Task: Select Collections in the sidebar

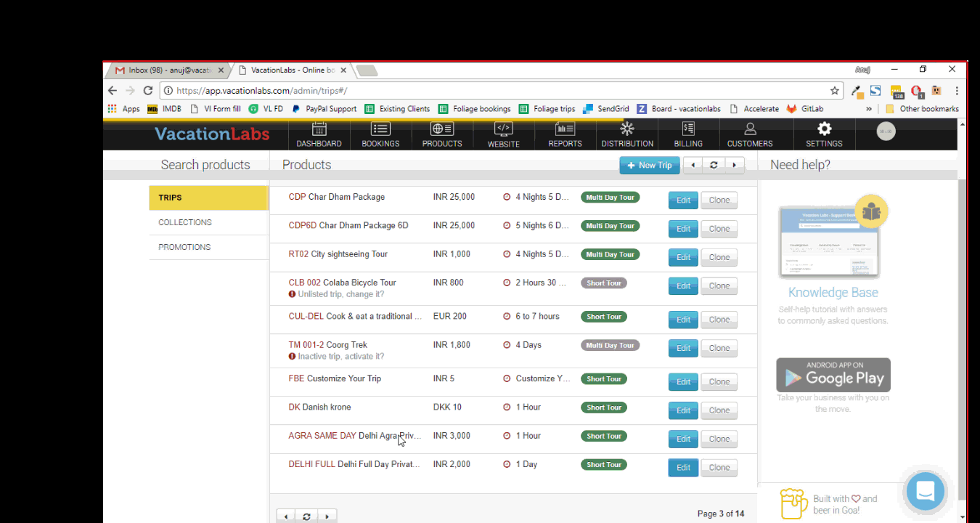Action: (185, 222)
